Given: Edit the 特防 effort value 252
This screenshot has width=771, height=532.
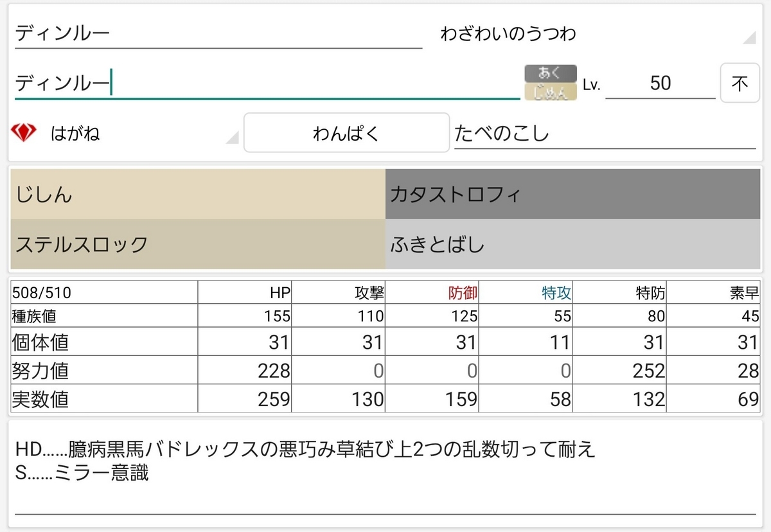Looking at the screenshot, I should pos(620,371).
